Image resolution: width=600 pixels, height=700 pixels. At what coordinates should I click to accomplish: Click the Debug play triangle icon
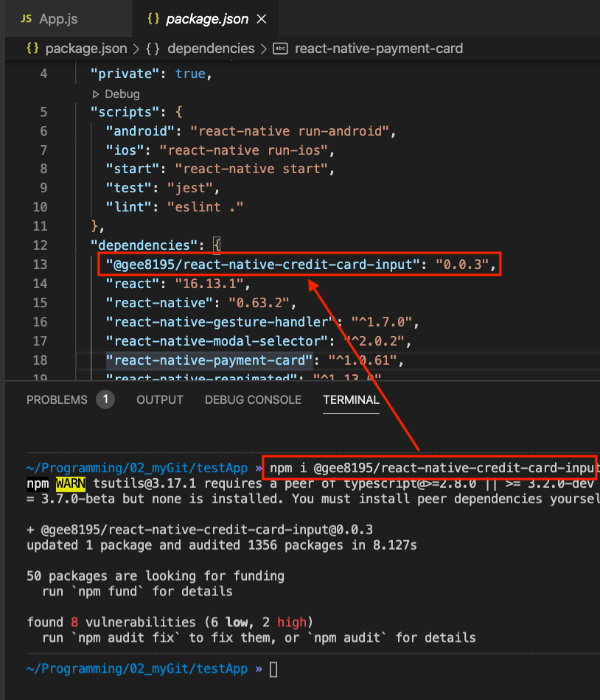[x=96, y=94]
